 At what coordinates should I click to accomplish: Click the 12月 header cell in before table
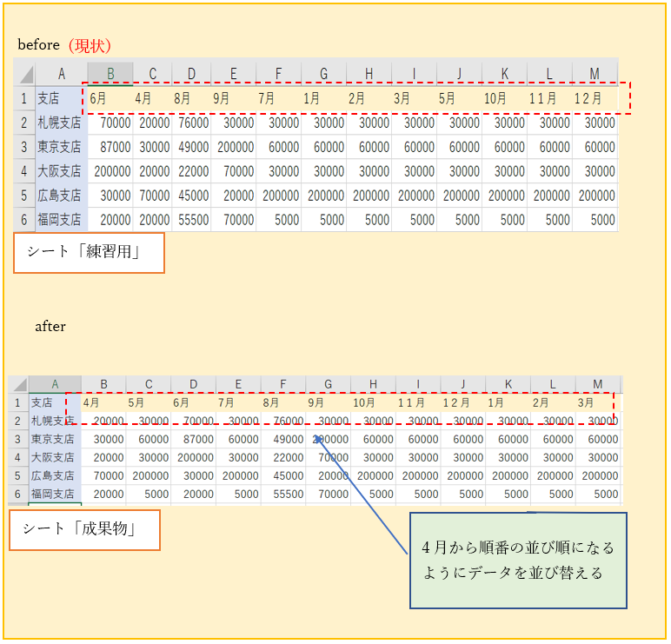click(595, 98)
